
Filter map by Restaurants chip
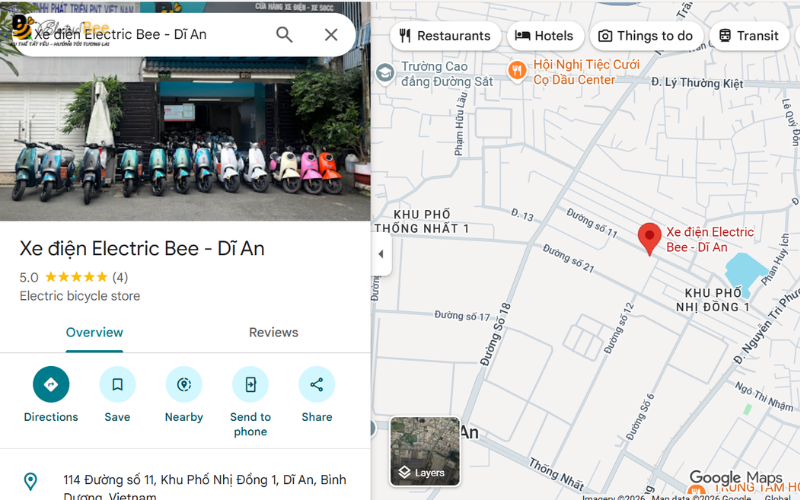pos(445,36)
